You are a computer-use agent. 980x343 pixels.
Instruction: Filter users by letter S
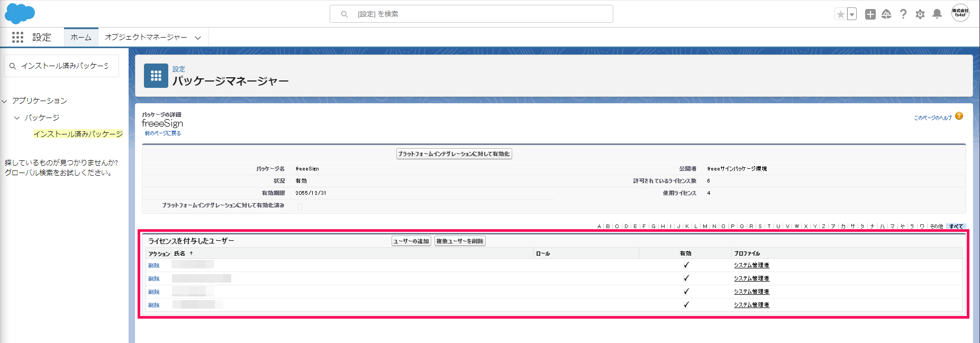760,226
